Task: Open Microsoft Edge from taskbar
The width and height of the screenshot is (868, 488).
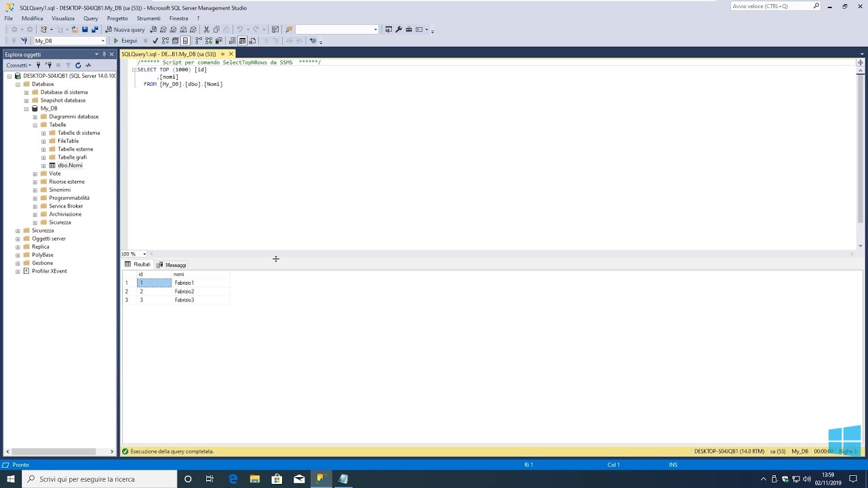Action: coord(233,479)
